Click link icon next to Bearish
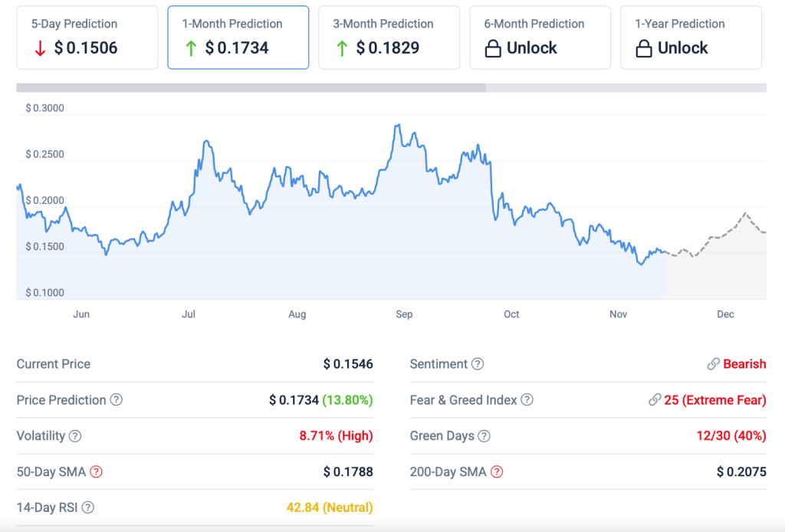 pyautogui.click(x=713, y=364)
